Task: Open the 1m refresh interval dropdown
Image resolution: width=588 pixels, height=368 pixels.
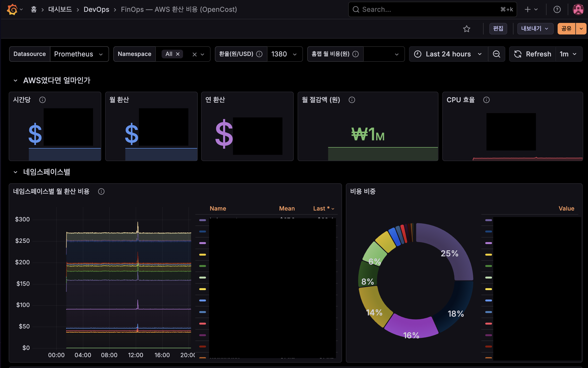Action: pos(569,54)
